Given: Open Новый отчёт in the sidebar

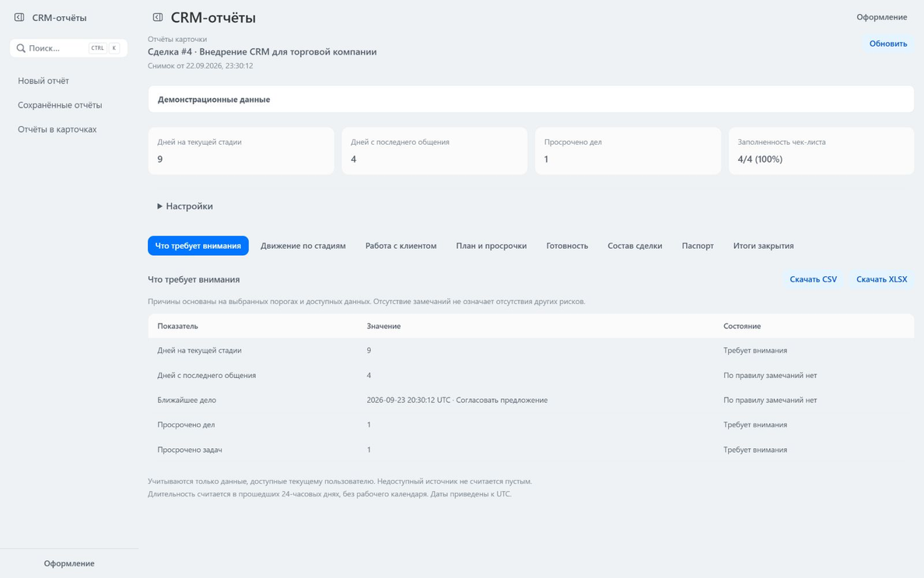Looking at the screenshot, I should (x=43, y=81).
